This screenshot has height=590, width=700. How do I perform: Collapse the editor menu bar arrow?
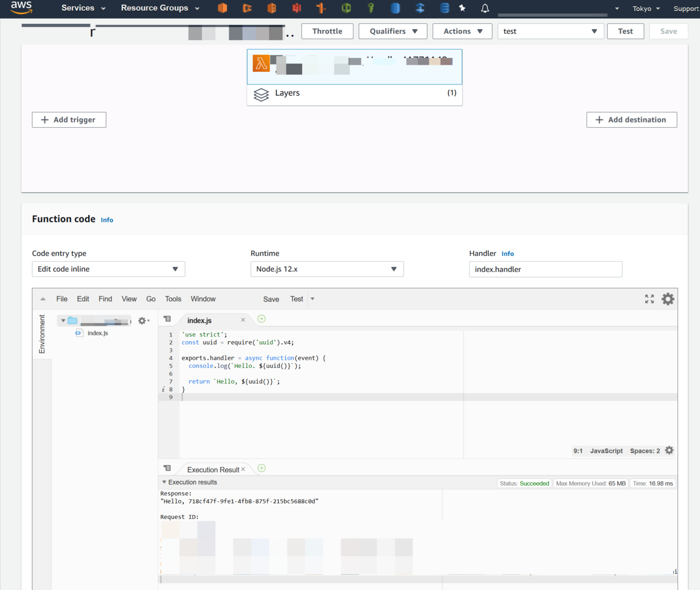click(43, 299)
